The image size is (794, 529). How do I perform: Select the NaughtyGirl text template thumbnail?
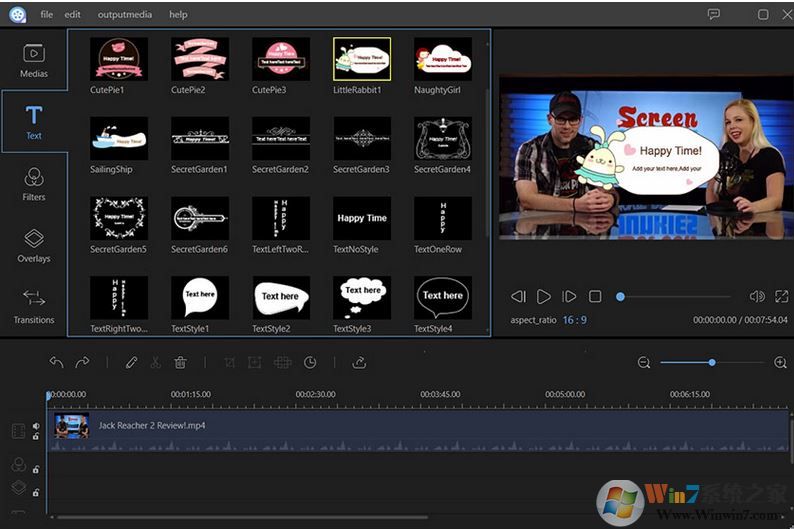(x=443, y=60)
